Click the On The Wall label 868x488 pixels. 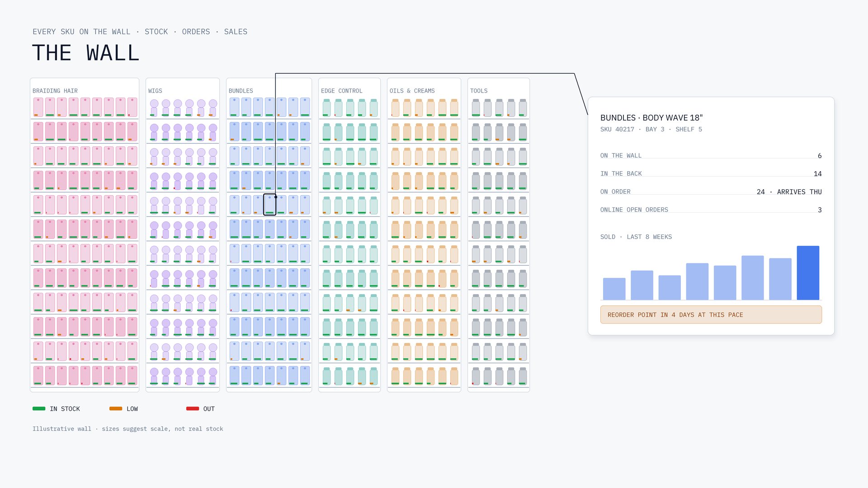pos(621,155)
